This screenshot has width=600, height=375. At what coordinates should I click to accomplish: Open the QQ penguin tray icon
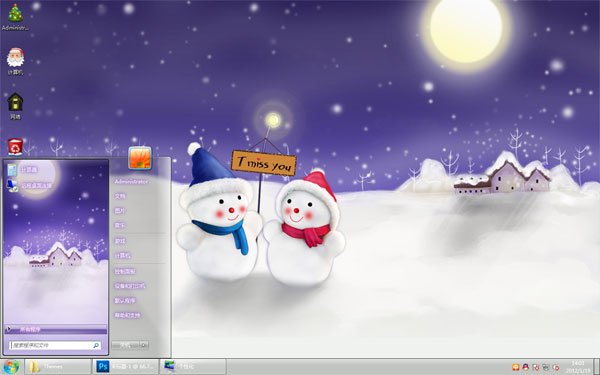click(526, 367)
